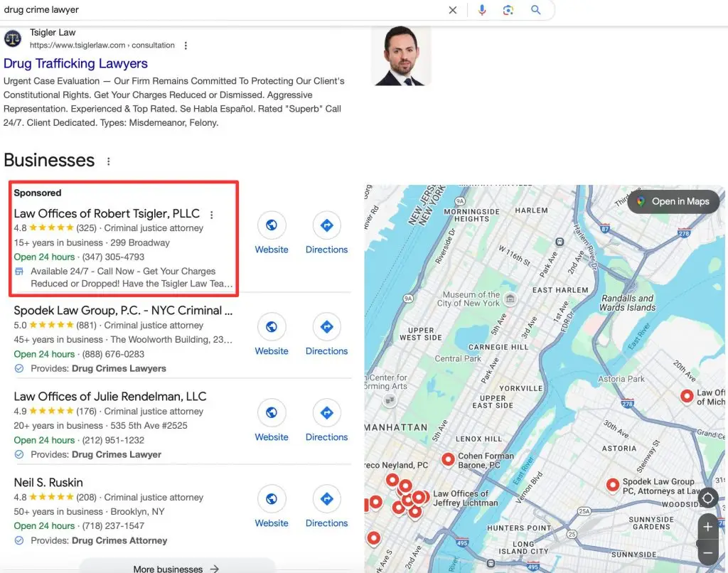Click the Open in Maps button

click(x=673, y=201)
